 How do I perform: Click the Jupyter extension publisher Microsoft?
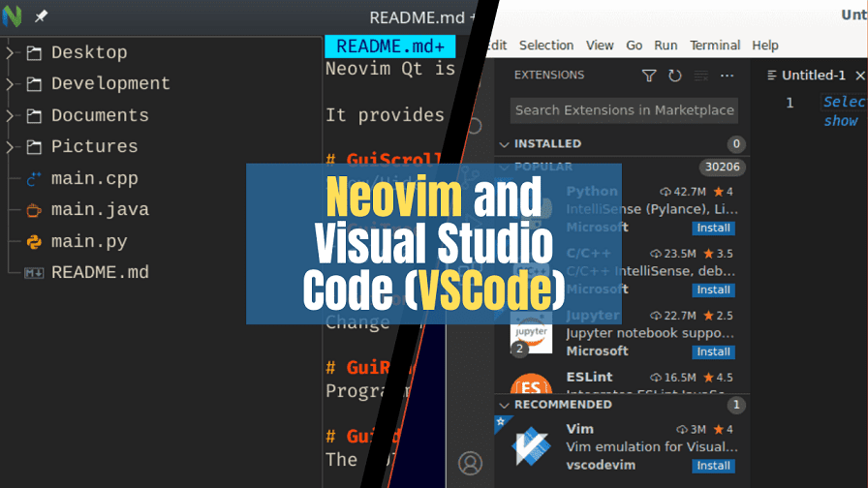597,351
